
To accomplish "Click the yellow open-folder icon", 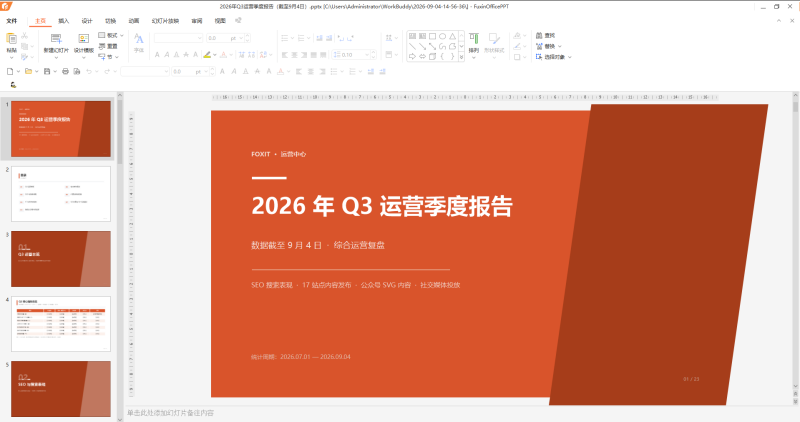I will tap(29, 71).
